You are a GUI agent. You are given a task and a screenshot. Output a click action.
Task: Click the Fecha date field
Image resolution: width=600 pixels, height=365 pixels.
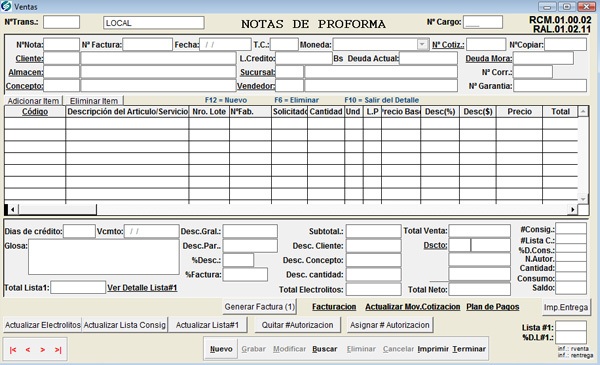pos(225,44)
